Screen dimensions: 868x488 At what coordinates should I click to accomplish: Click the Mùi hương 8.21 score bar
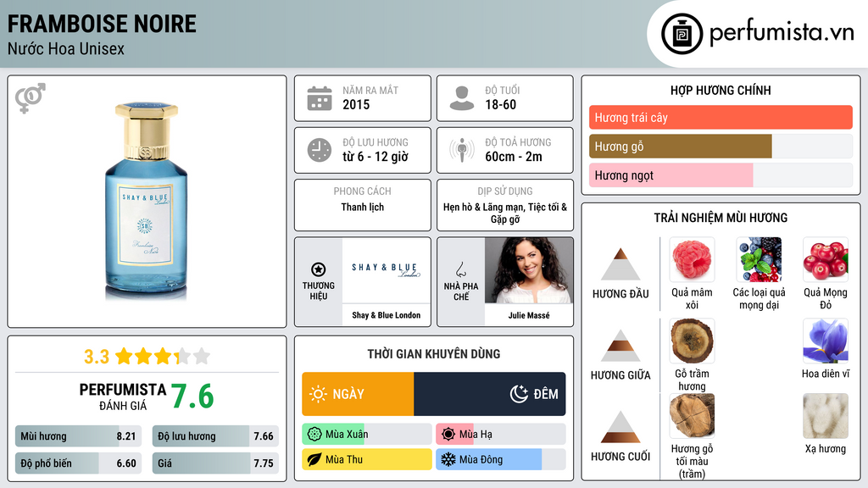pyautogui.click(x=78, y=436)
